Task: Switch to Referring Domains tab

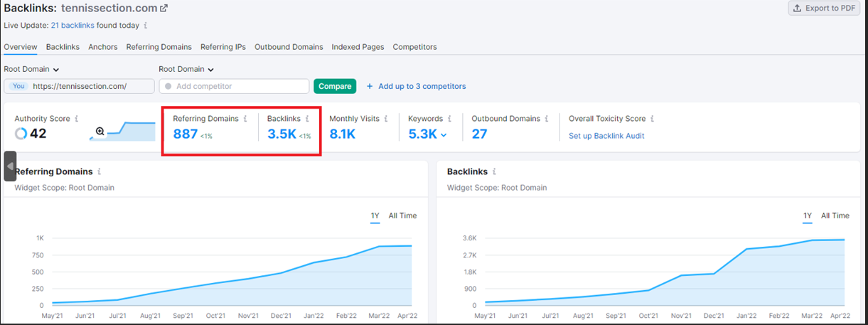Action: (x=159, y=47)
